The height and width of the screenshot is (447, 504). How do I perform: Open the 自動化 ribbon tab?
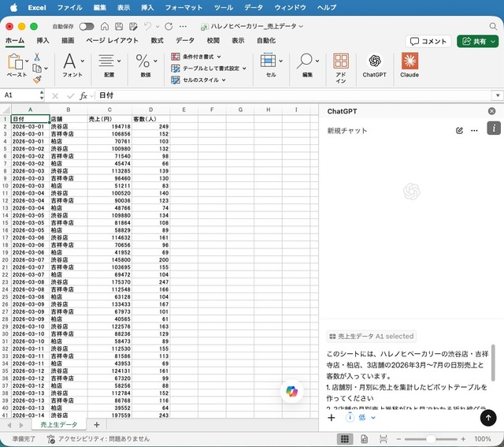pyautogui.click(x=266, y=40)
